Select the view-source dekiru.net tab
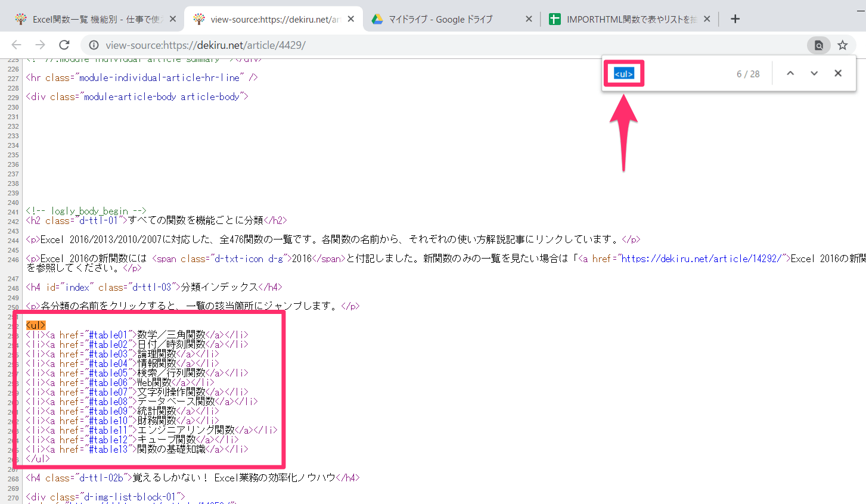 [274, 19]
